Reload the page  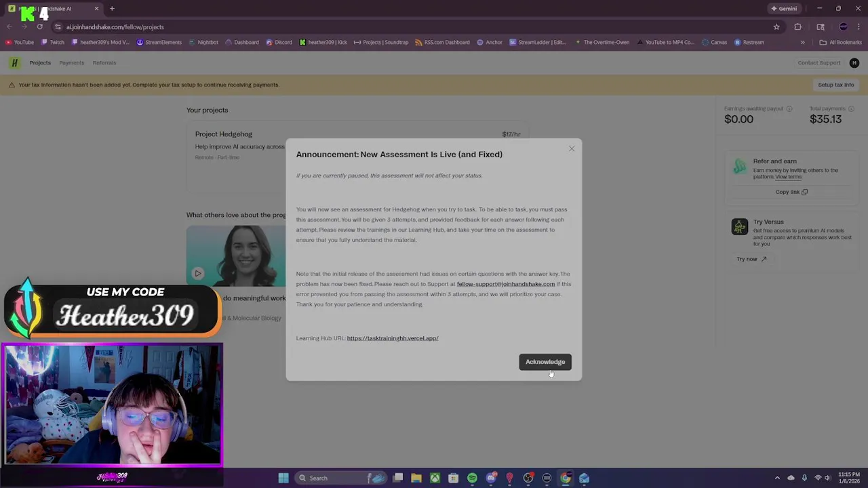pos(40,27)
